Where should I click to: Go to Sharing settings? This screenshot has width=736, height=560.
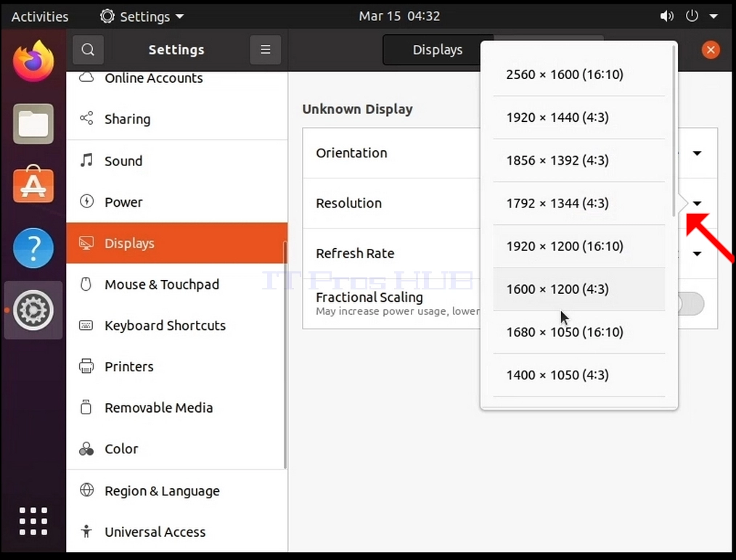coord(177,119)
